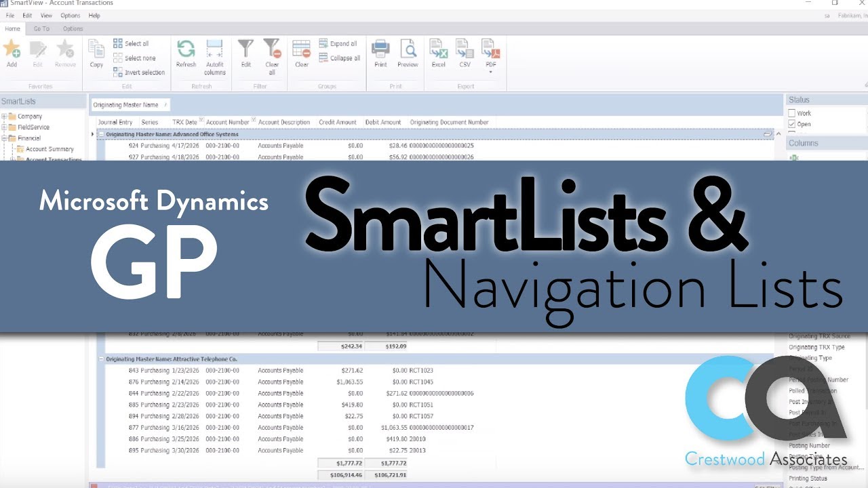Image resolution: width=868 pixels, height=488 pixels.
Task: Click Invert selection
Action: tap(139, 73)
